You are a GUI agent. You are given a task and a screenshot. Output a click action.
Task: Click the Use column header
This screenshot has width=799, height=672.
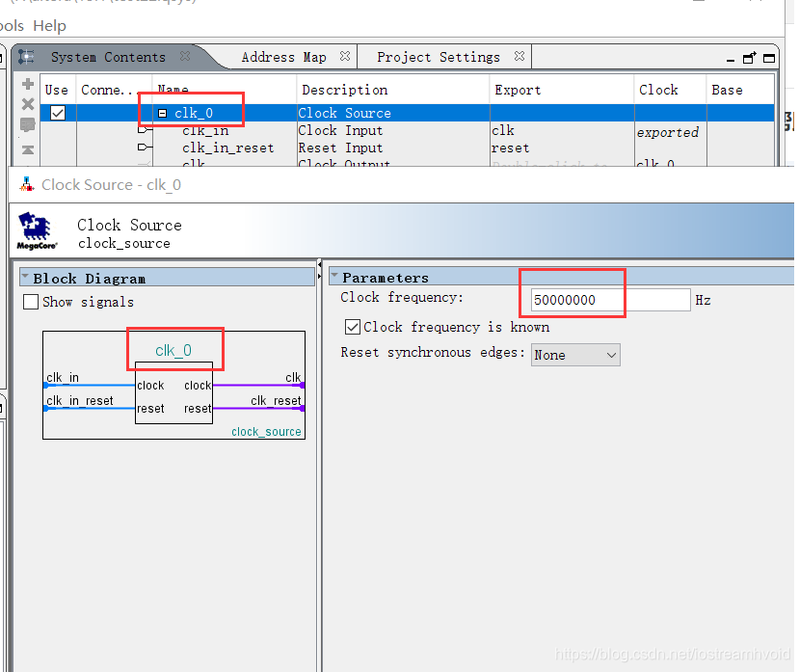click(56, 90)
